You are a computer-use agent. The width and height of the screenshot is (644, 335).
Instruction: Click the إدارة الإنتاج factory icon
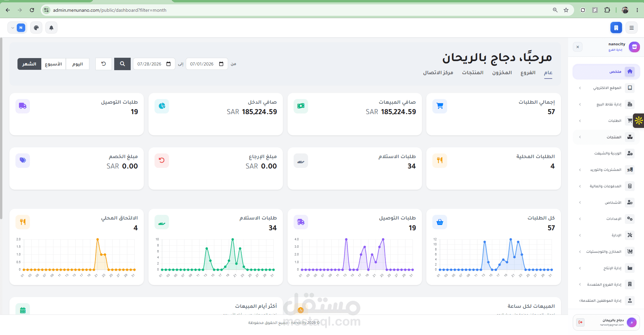(x=630, y=268)
